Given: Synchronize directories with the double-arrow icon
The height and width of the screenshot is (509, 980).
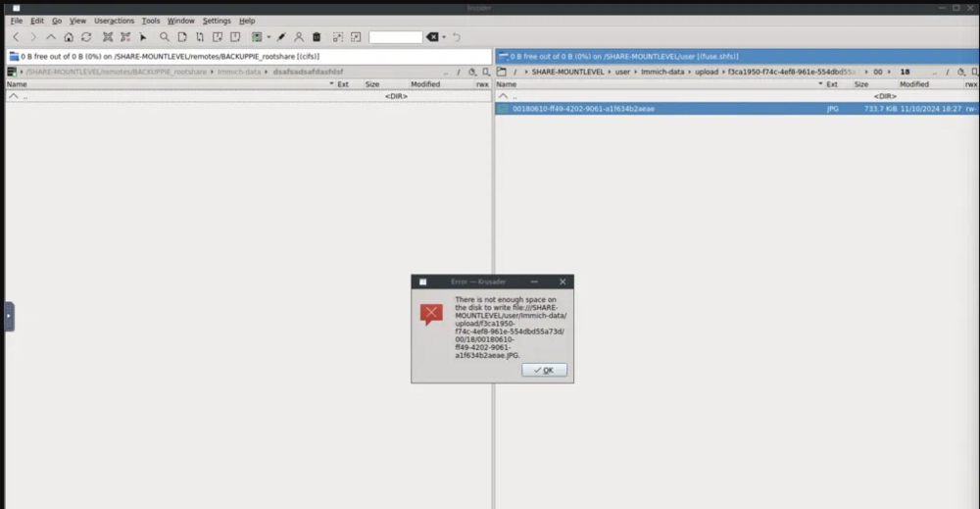Looking at the screenshot, I should (200, 37).
